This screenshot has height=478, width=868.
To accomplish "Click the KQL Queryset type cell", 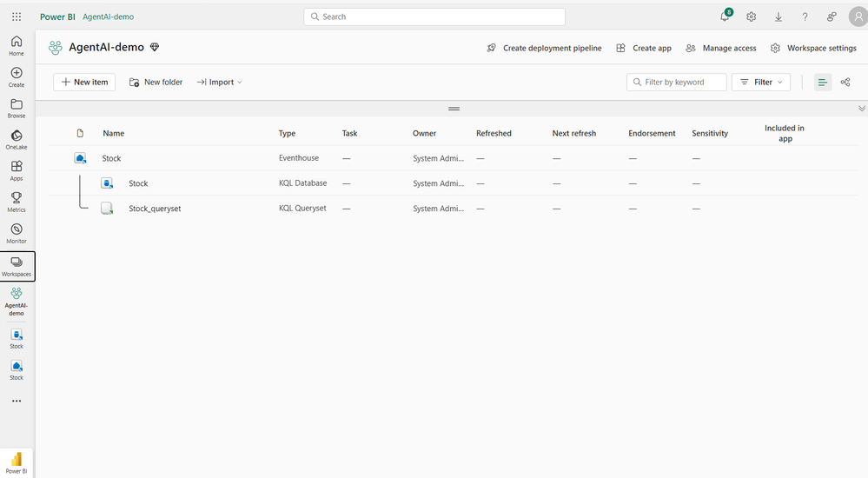I will (302, 209).
